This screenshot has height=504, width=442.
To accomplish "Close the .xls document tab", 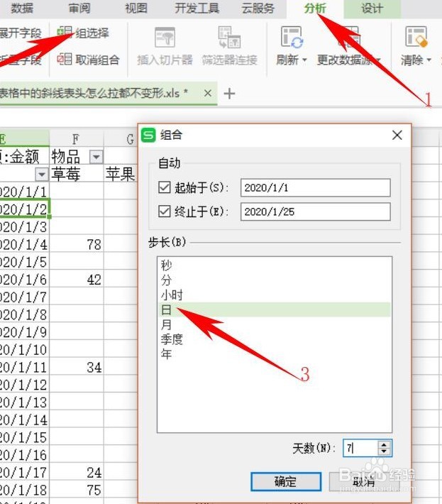I will [208, 93].
